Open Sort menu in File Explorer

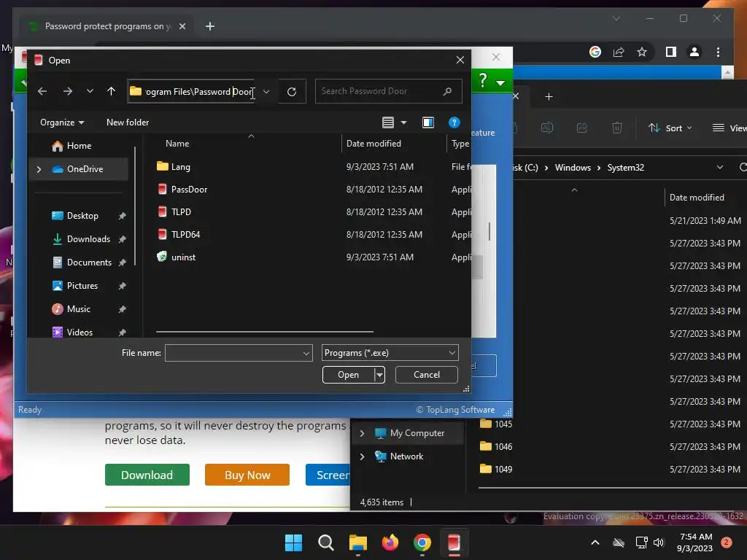tap(670, 128)
